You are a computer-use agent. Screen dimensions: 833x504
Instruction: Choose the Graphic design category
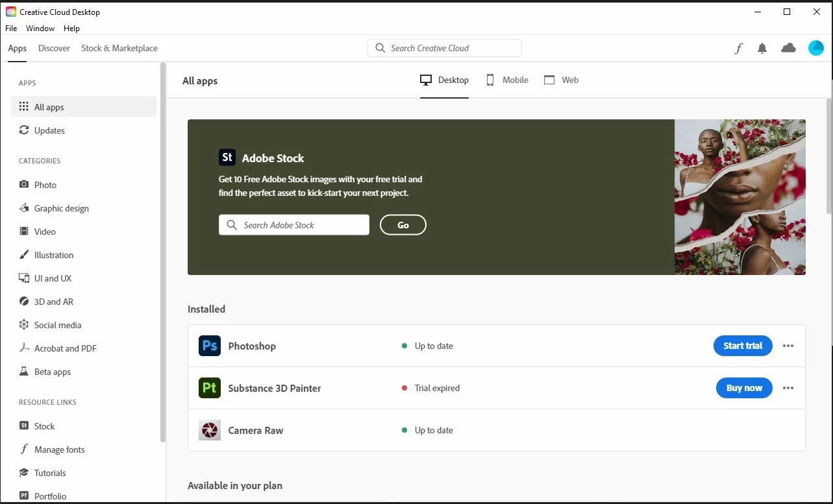(x=84, y=208)
